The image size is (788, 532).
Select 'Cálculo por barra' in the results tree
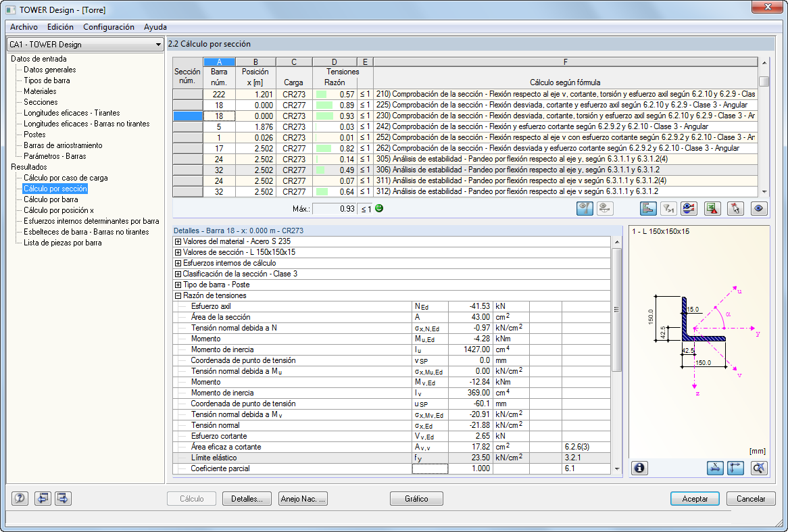(x=51, y=199)
